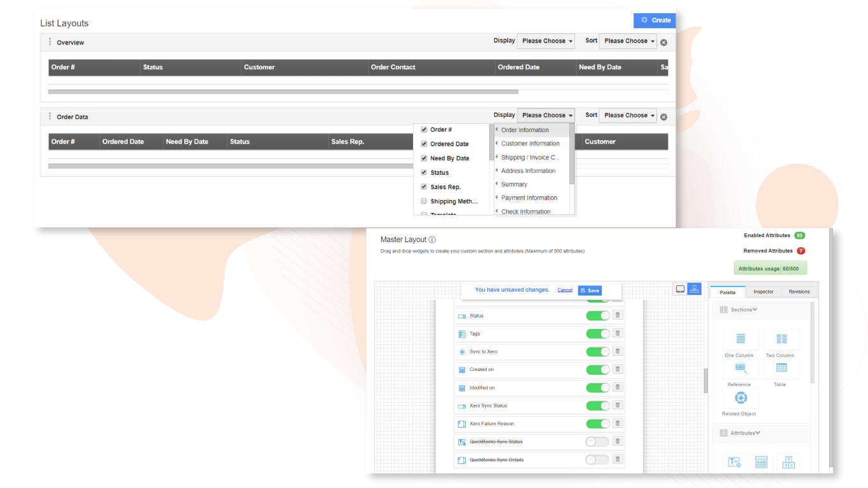The height and width of the screenshot is (488, 868).
Task: Save the unsaved Master Layout changes
Action: [x=590, y=290]
